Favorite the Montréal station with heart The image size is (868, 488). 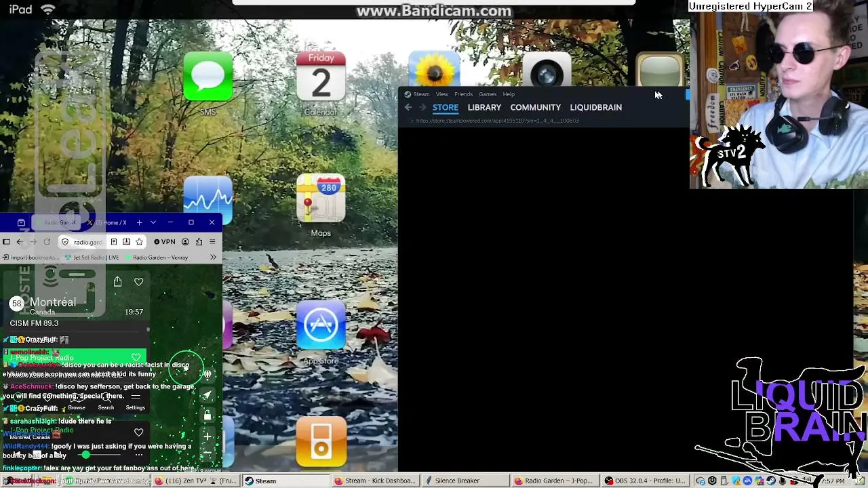tap(139, 282)
